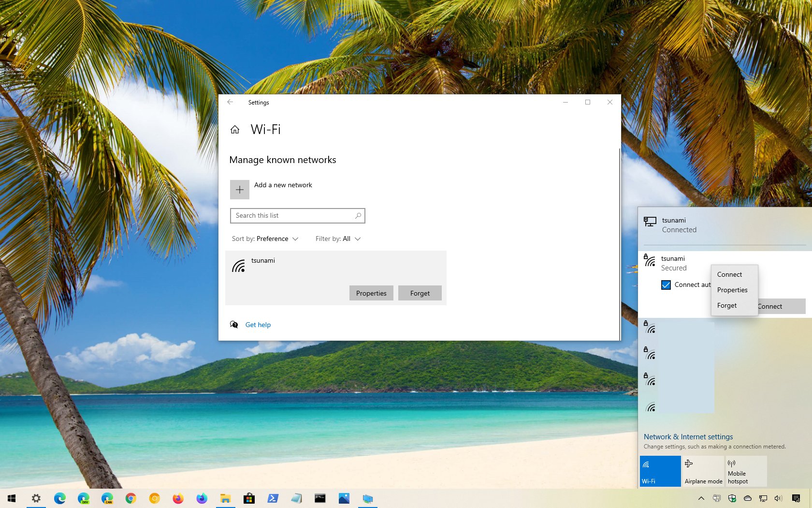Click the Windows Security shield in tray
The width and height of the screenshot is (812, 508).
click(x=732, y=498)
